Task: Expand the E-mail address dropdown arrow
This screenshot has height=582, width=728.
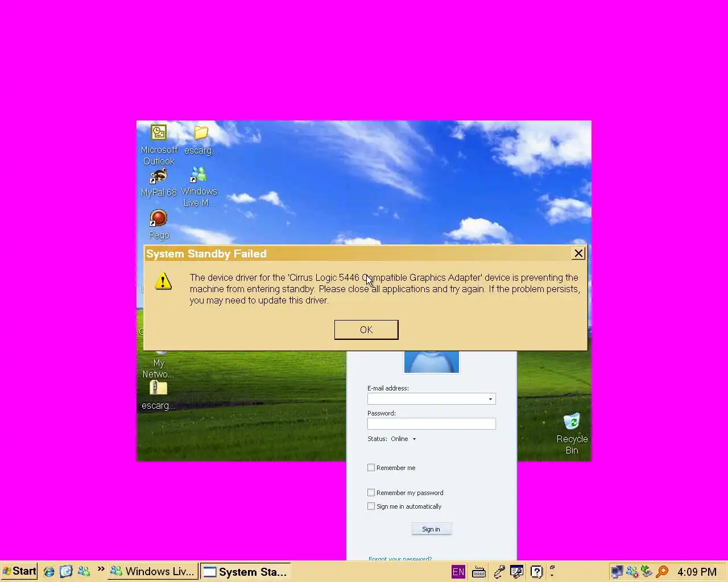Action: [x=490, y=399]
